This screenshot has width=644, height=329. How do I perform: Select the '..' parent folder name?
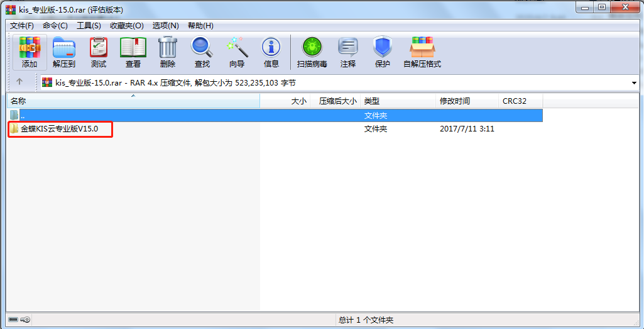(23, 116)
